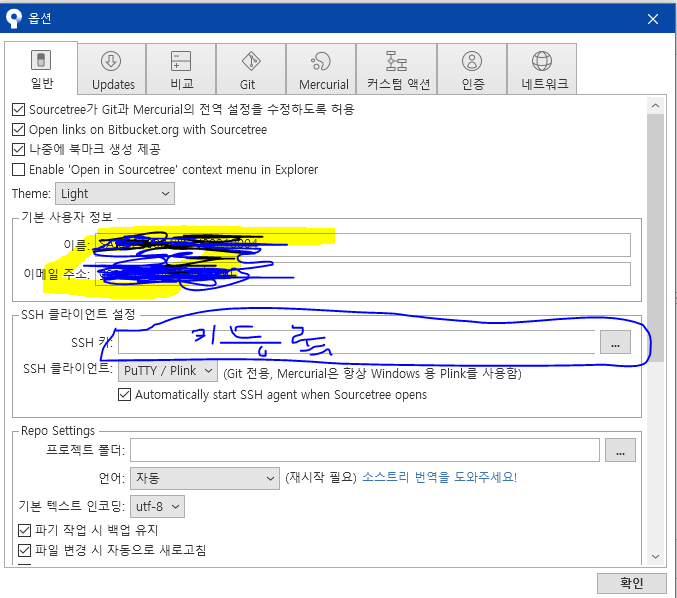Click the 확인 confirm button
Viewport: 677px width, 598px height.
coord(632,583)
